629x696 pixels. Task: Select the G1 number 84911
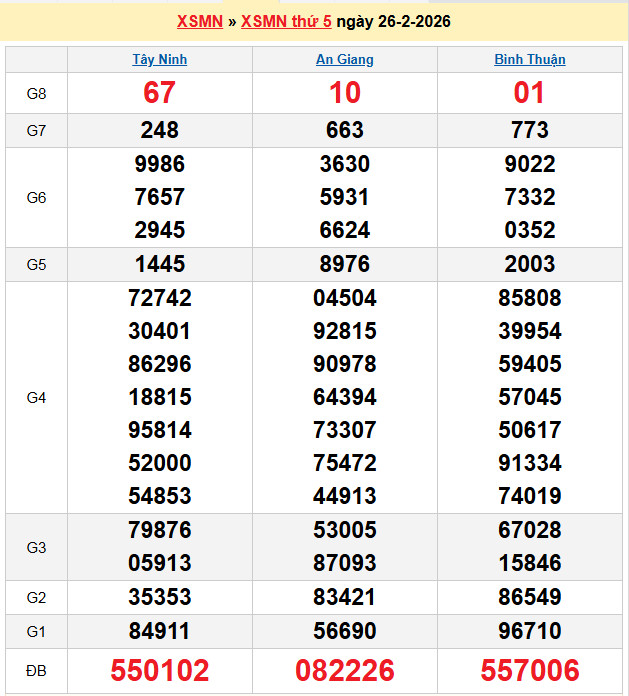pos(160,631)
